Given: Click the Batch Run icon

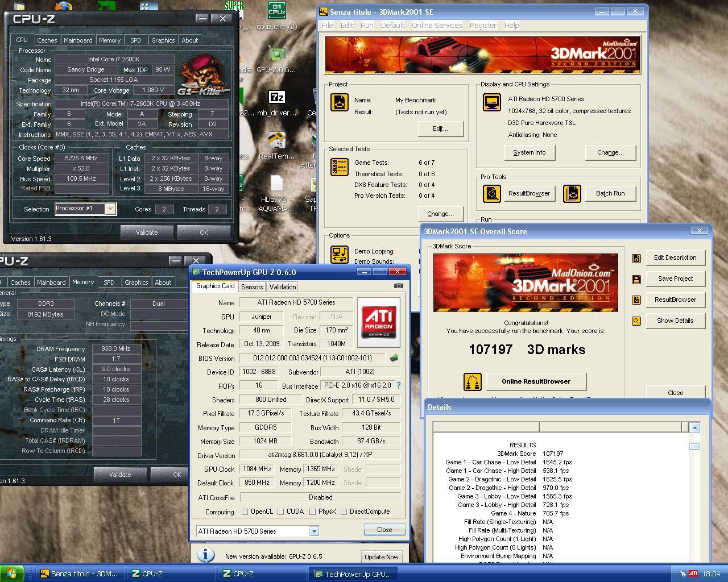Looking at the screenshot, I should [572, 194].
